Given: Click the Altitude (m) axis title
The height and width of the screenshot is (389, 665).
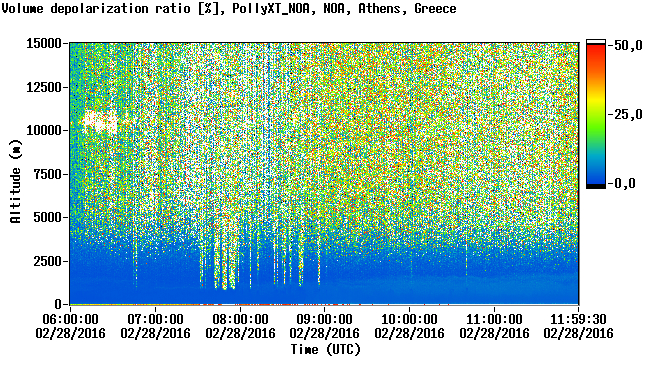Looking at the screenshot, I should (16, 181).
